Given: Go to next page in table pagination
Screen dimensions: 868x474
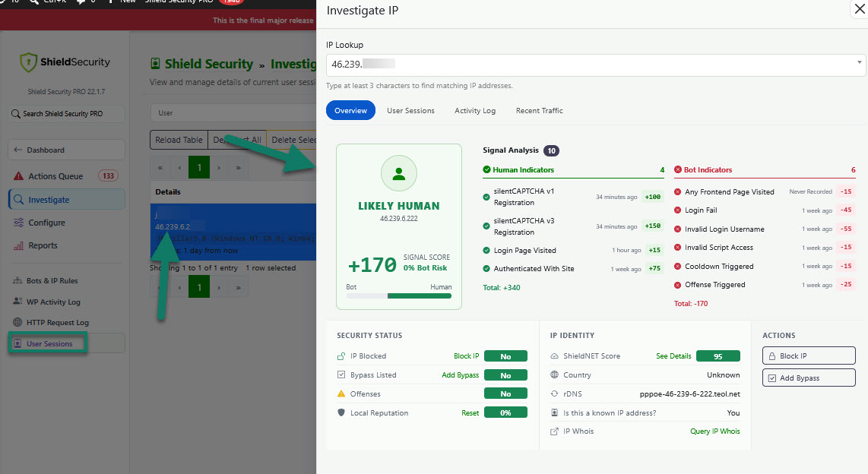Looking at the screenshot, I should click(219, 168).
